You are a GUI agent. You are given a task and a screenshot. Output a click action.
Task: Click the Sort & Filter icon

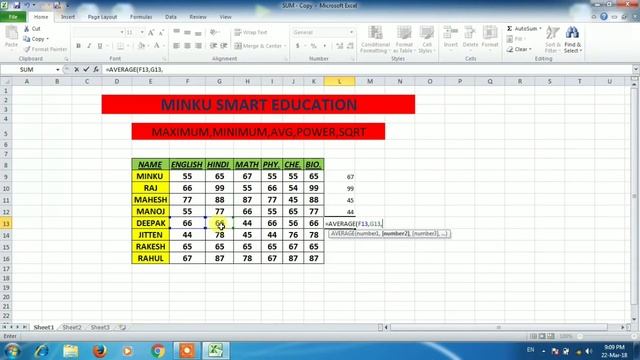pyautogui.click(x=553, y=33)
